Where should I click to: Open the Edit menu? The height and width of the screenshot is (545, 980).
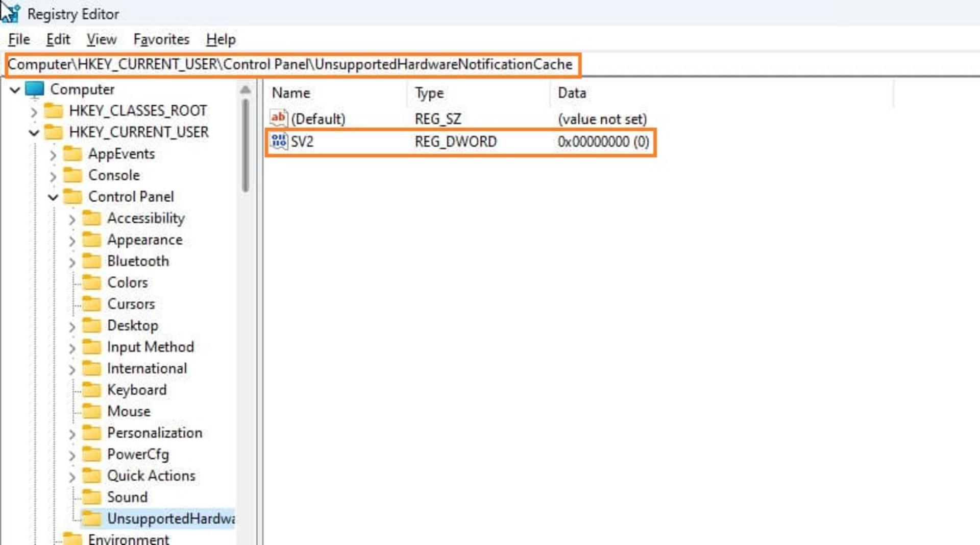click(58, 39)
